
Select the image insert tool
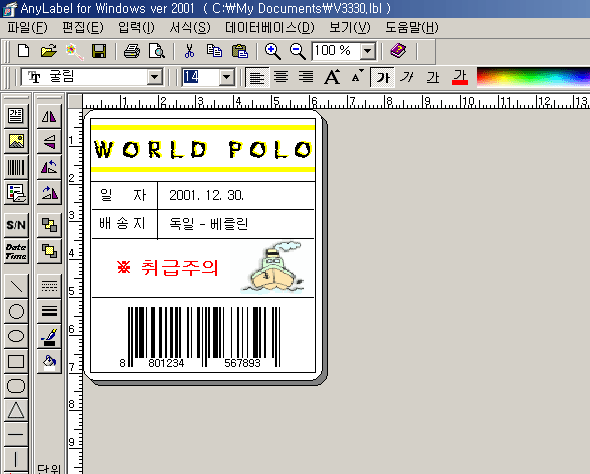[x=16, y=141]
